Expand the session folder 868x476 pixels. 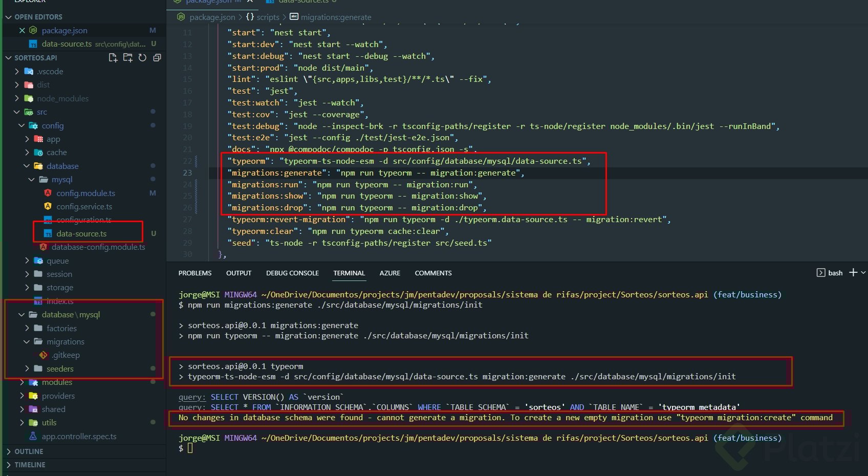(x=27, y=274)
